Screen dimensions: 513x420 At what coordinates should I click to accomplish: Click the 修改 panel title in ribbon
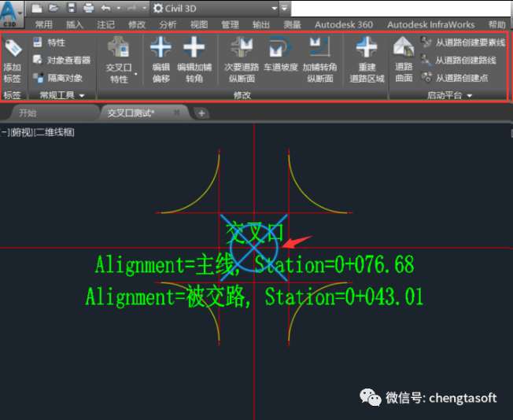coord(242,95)
